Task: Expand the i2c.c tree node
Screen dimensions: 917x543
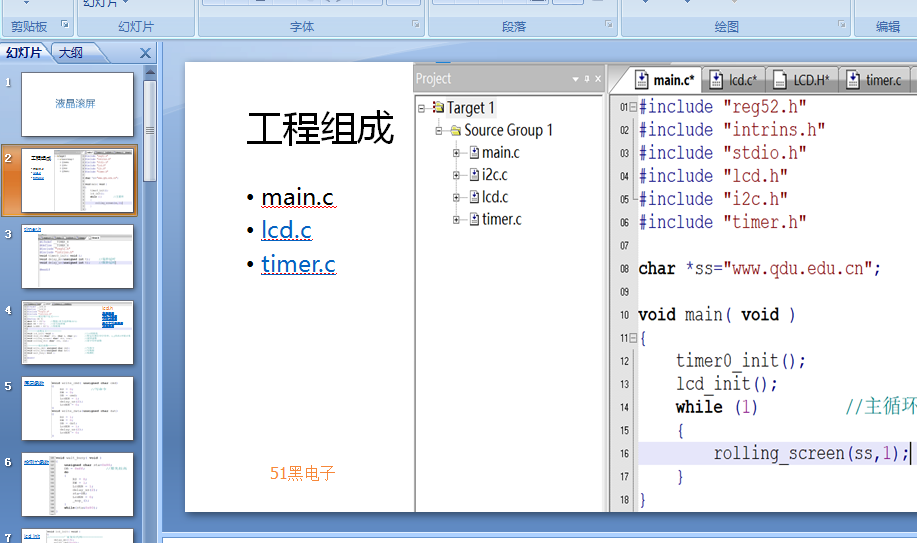Action: click(456, 175)
